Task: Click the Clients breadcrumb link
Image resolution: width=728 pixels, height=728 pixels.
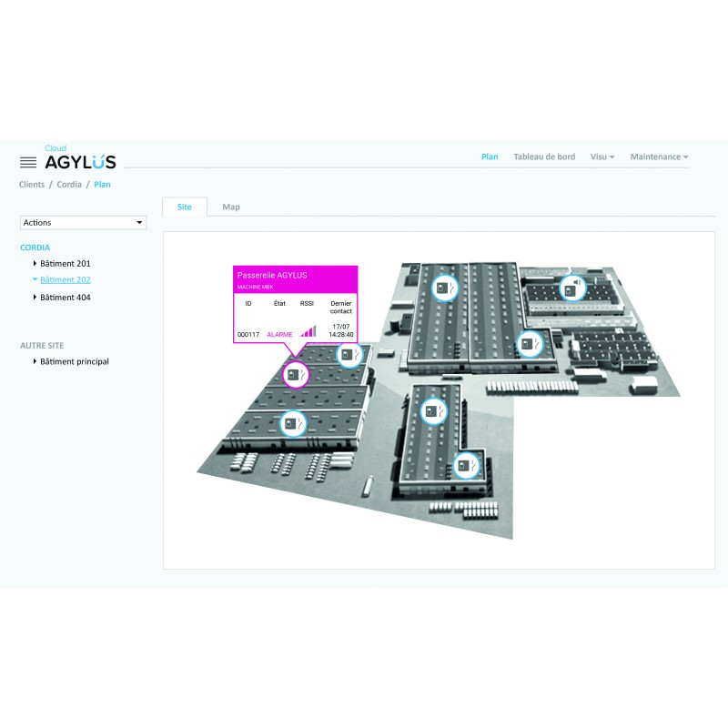Action: (x=32, y=185)
